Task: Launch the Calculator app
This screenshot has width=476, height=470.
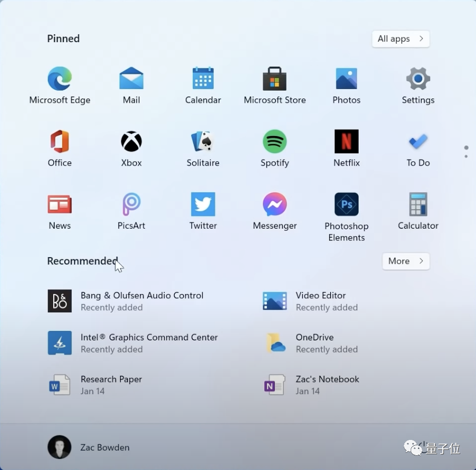Action: 418,211
